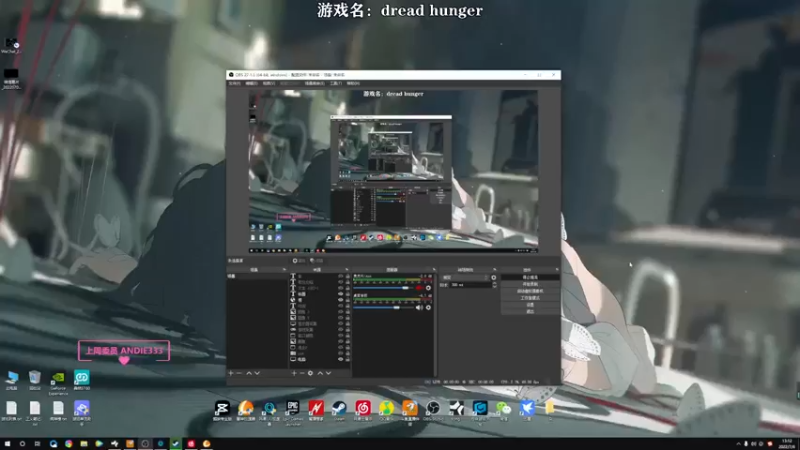This screenshot has height=450, width=800.
Task: Toggle lock on the top text source
Action: pos(348,276)
